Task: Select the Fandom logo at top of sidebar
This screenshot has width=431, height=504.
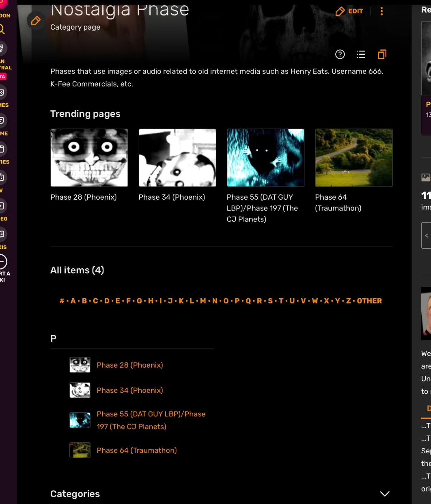Action: click(x=3, y=4)
